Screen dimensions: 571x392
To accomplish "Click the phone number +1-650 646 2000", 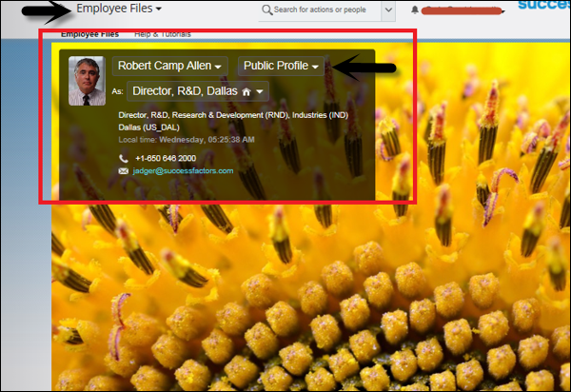I will [x=166, y=158].
